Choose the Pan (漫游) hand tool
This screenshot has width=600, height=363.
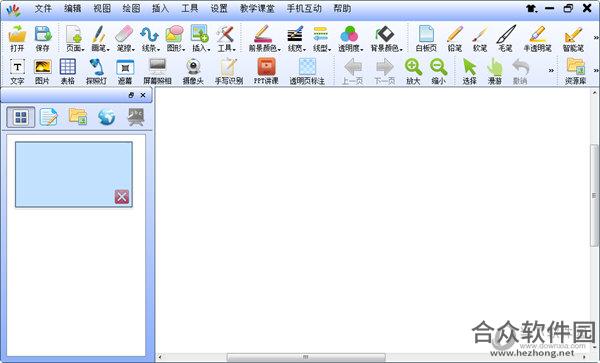[x=495, y=70]
